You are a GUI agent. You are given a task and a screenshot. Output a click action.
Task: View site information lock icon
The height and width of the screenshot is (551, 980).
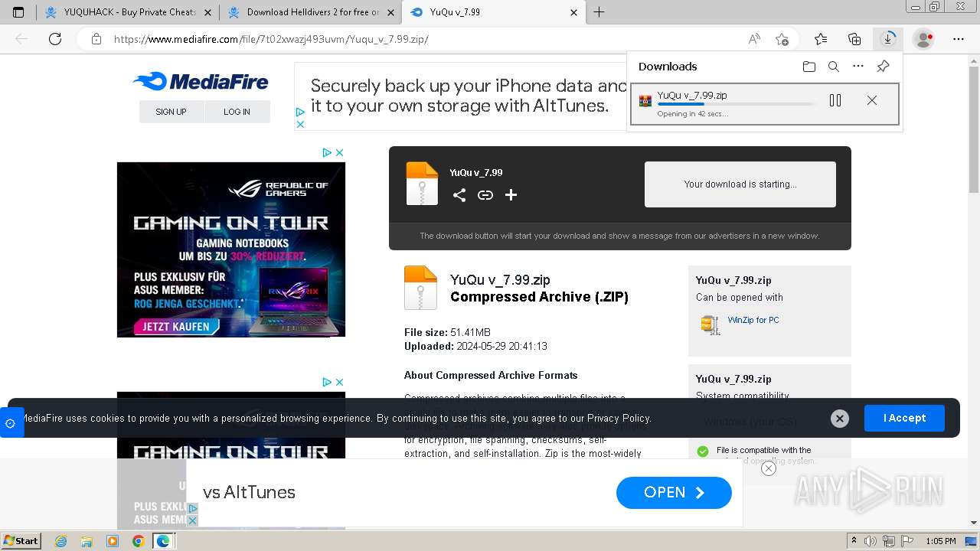tap(96, 39)
